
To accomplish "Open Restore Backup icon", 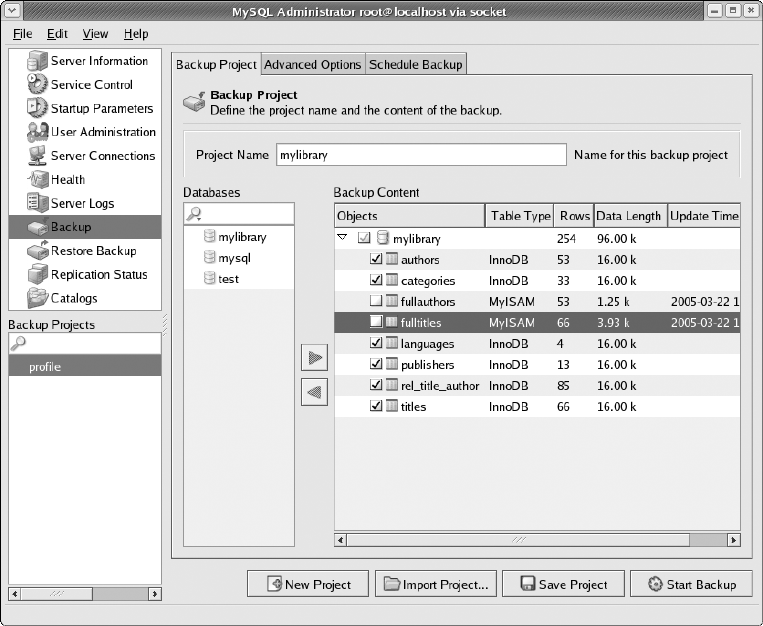I will click(x=37, y=251).
